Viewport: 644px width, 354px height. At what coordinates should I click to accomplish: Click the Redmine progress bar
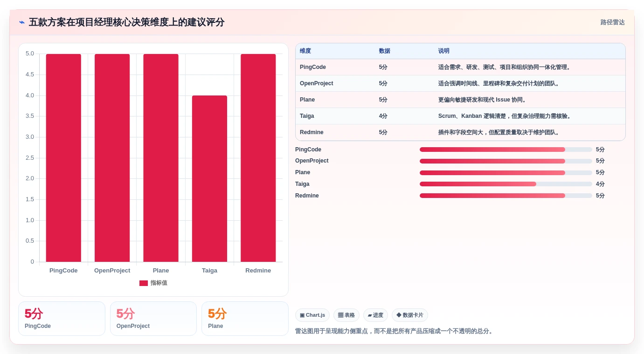[506, 196]
